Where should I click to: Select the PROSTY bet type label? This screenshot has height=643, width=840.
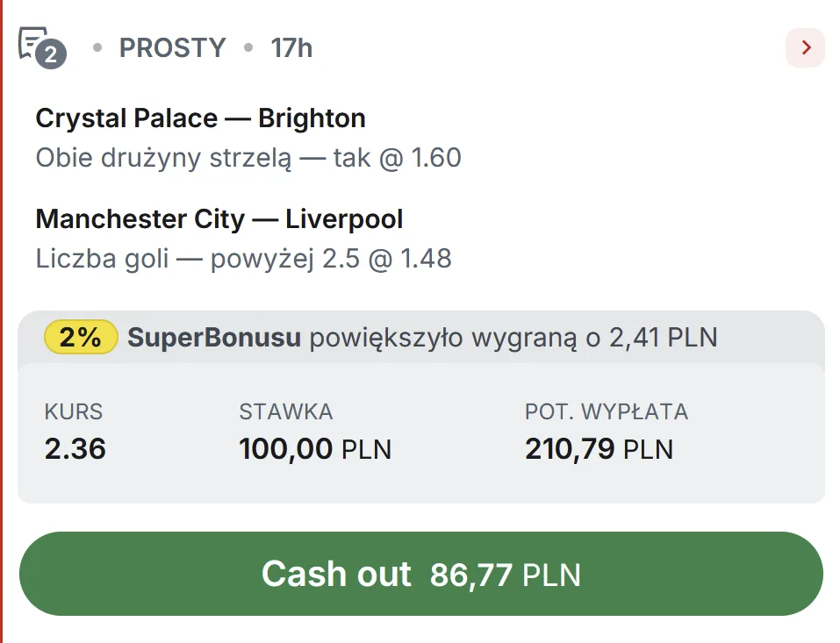pos(172,48)
